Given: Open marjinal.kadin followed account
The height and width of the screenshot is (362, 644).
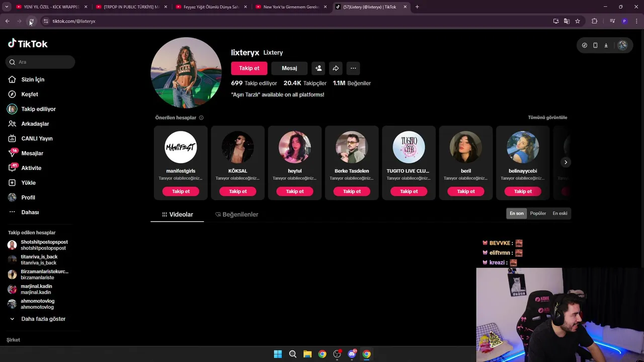Looking at the screenshot, I should coord(30,290).
